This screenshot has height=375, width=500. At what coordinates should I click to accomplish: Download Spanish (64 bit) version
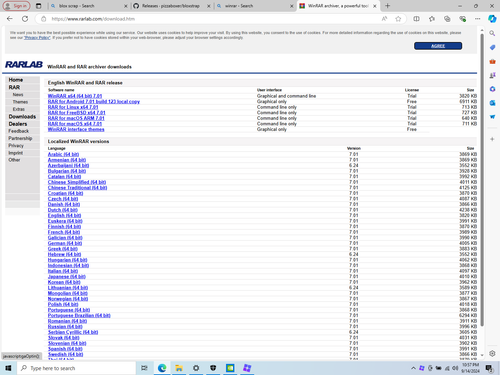click(x=65, y=349)
